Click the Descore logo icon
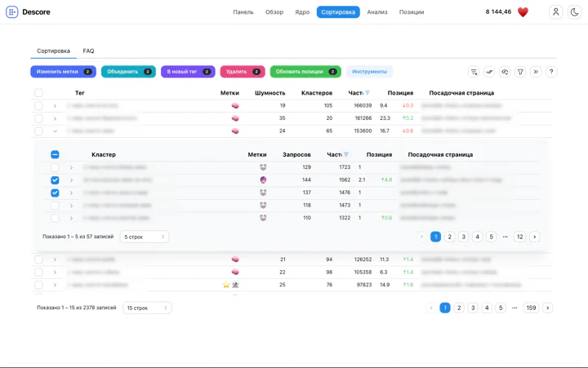588x368 pixels. pos(11,12)
